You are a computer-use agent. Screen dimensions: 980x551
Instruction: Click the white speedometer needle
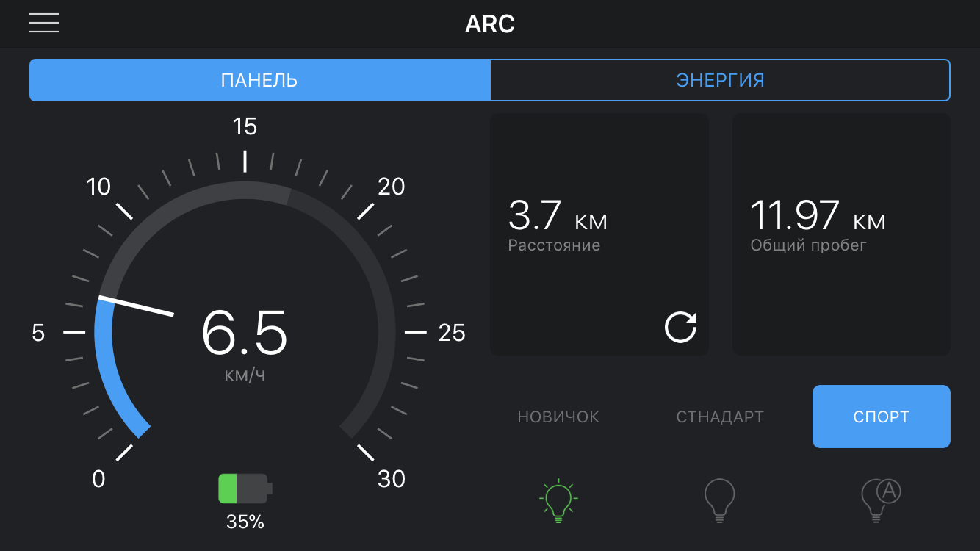(137, 306)
